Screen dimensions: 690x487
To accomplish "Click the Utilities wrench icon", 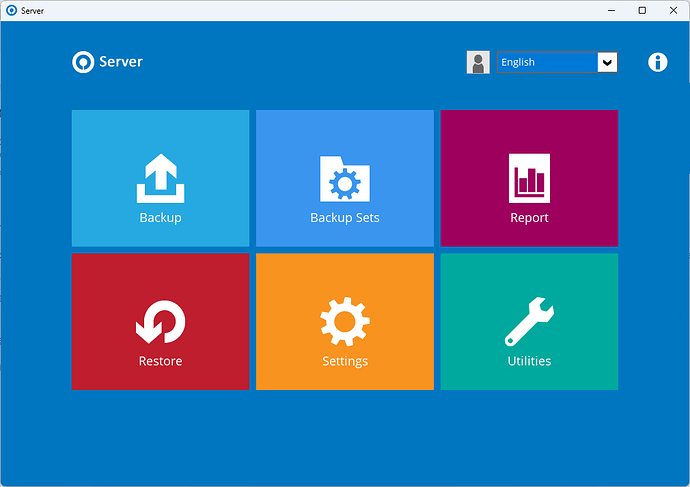I will [529, 323].
